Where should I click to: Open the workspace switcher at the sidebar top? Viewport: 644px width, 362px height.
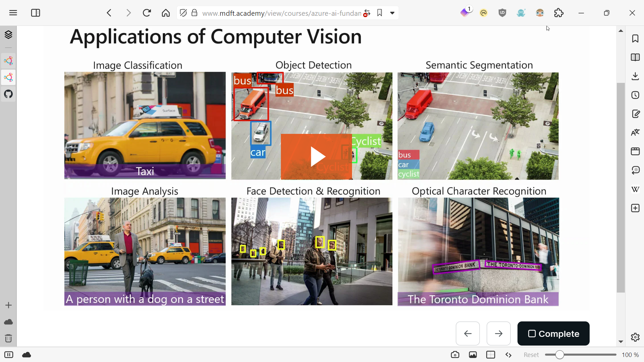8,35
